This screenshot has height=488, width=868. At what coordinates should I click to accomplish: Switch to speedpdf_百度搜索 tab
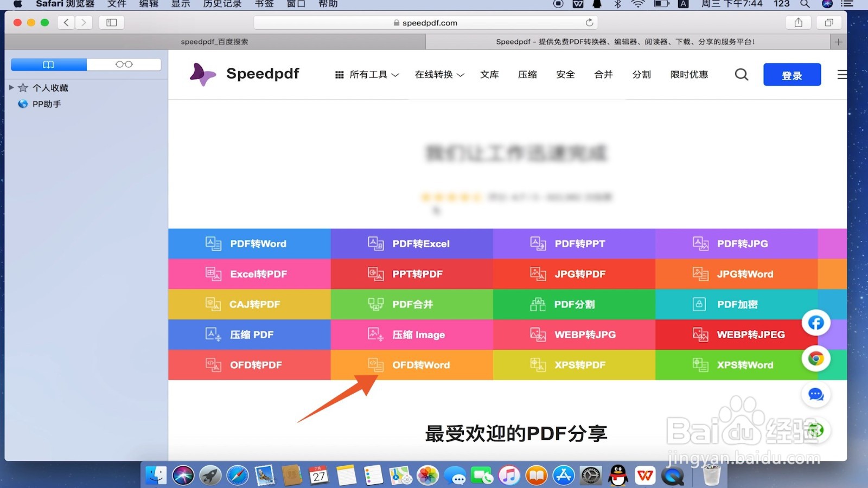click(215, 42)
